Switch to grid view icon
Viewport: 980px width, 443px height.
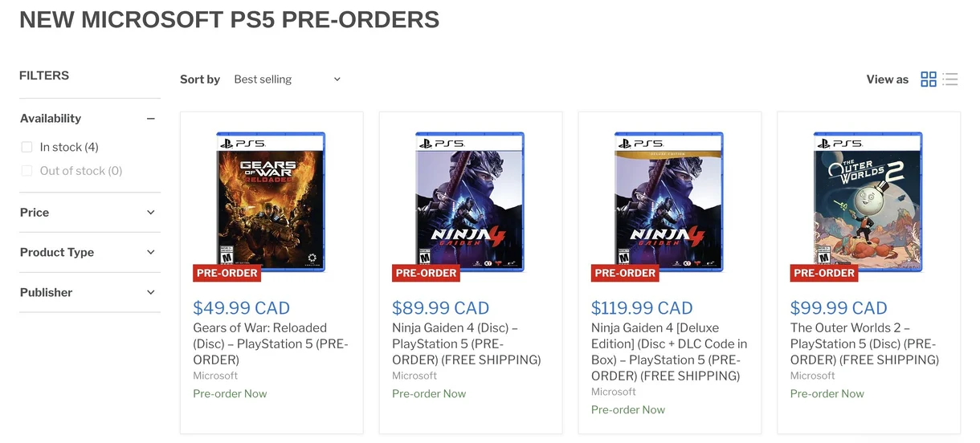929,79
